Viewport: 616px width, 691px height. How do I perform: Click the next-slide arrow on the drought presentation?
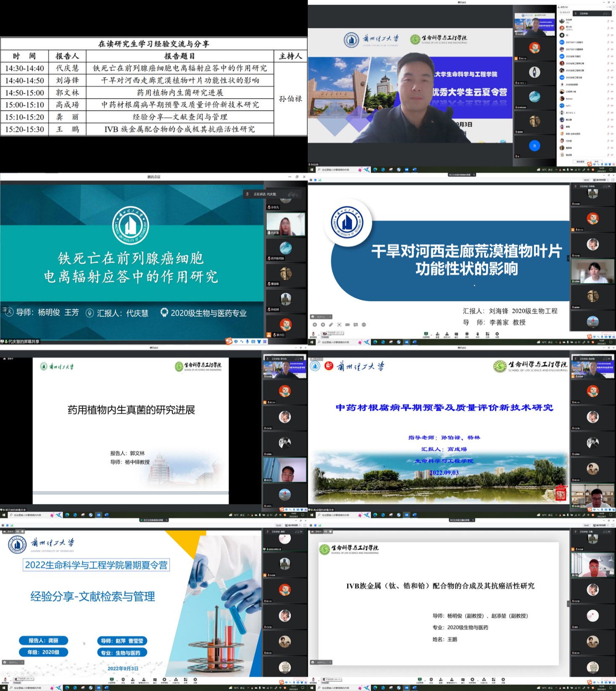[x=323, y=324]
